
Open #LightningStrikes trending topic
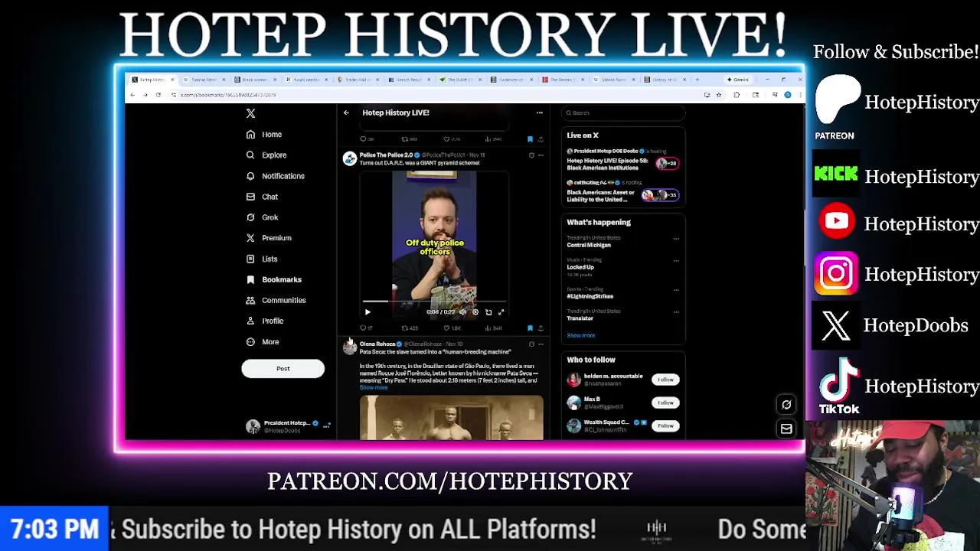pyautogui.click(x=590, y=296)
